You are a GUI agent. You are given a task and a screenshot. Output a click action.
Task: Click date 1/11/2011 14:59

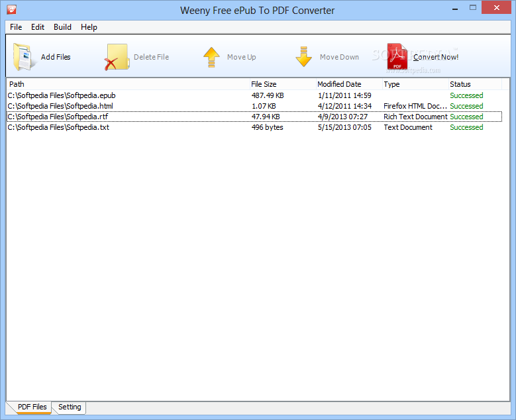point(344,95)
